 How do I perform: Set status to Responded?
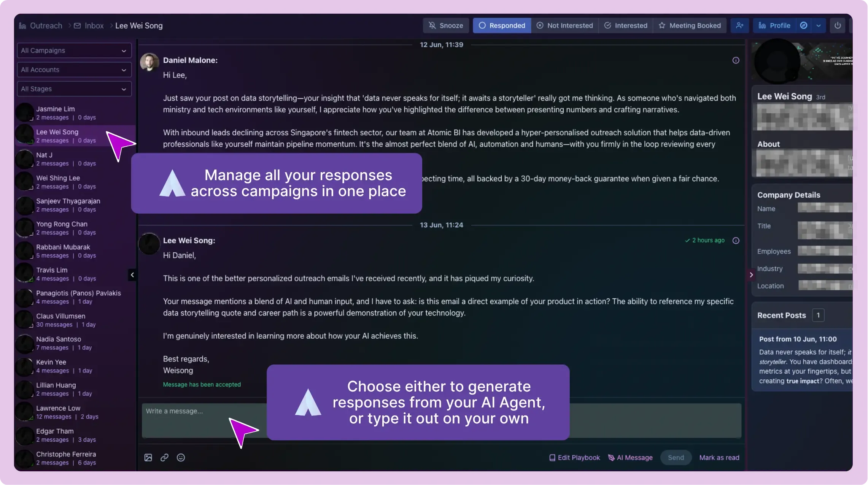point(502,25)
